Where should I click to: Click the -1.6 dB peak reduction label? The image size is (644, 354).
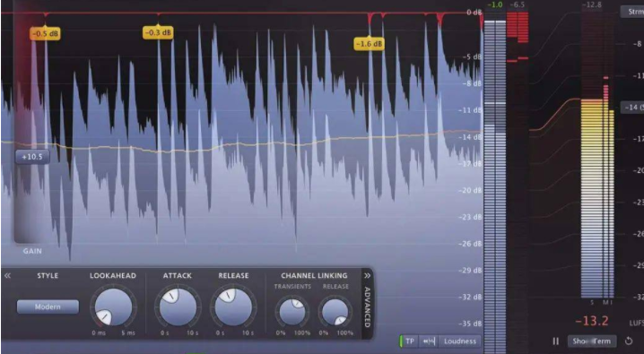[x=369, y=44]
